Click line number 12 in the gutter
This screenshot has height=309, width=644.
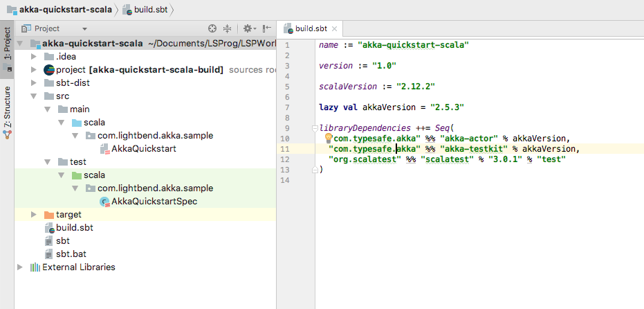point(285,159)
